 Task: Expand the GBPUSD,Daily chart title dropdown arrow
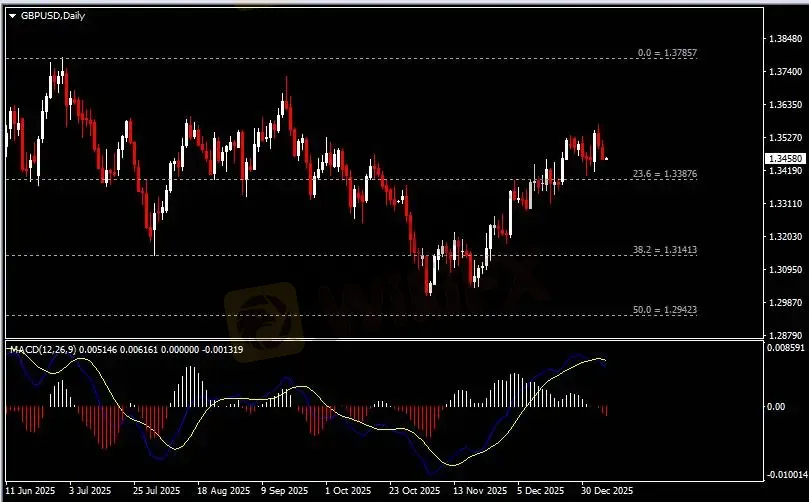12,16
